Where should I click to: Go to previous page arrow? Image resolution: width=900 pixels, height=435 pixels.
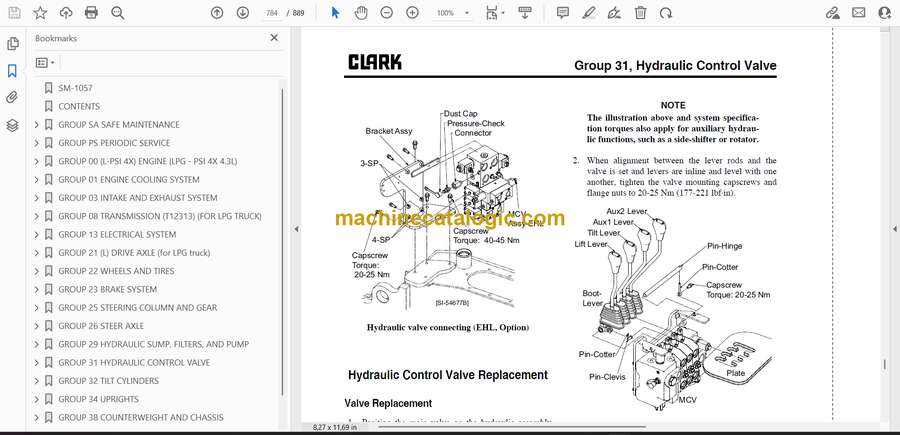217,13
